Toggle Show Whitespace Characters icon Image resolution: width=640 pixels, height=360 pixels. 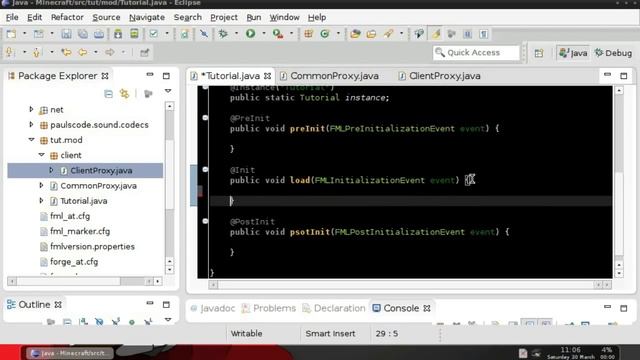coord(484,34)
